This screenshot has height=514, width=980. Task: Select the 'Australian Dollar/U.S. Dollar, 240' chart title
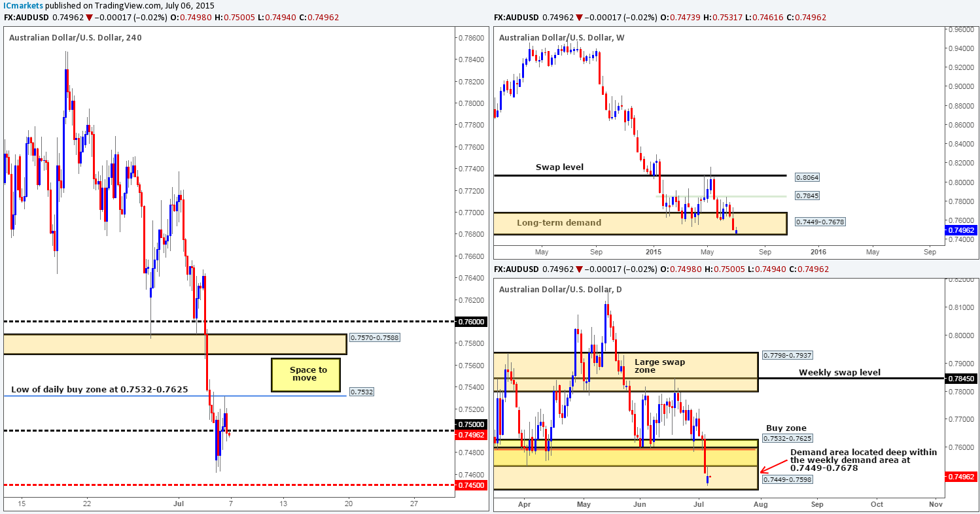pos(75,37)
